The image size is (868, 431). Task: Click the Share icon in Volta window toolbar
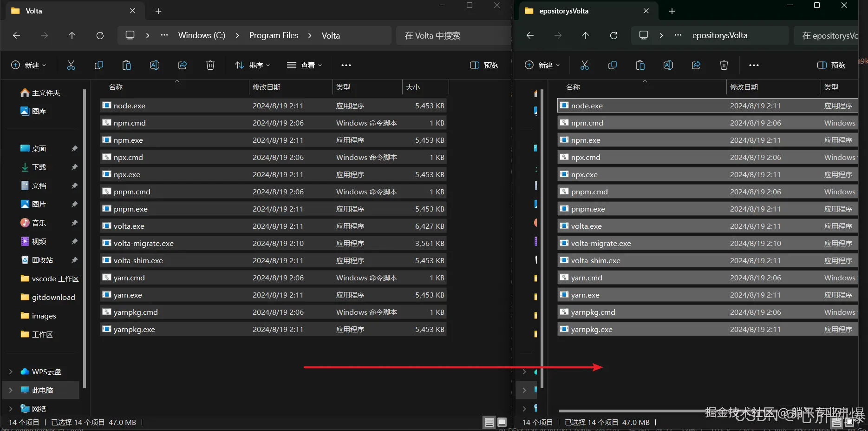[183, 65]
